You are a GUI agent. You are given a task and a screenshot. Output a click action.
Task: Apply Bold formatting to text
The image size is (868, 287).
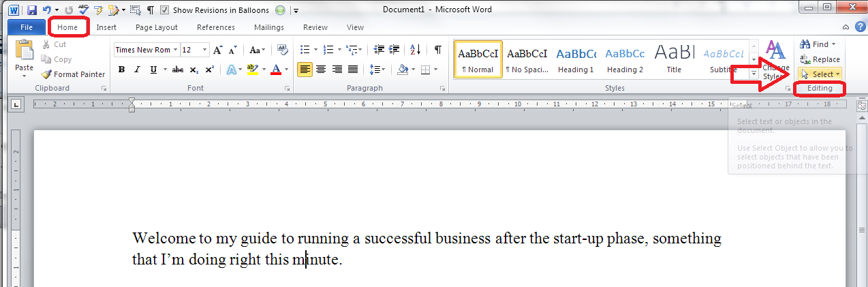click(121, 70)
